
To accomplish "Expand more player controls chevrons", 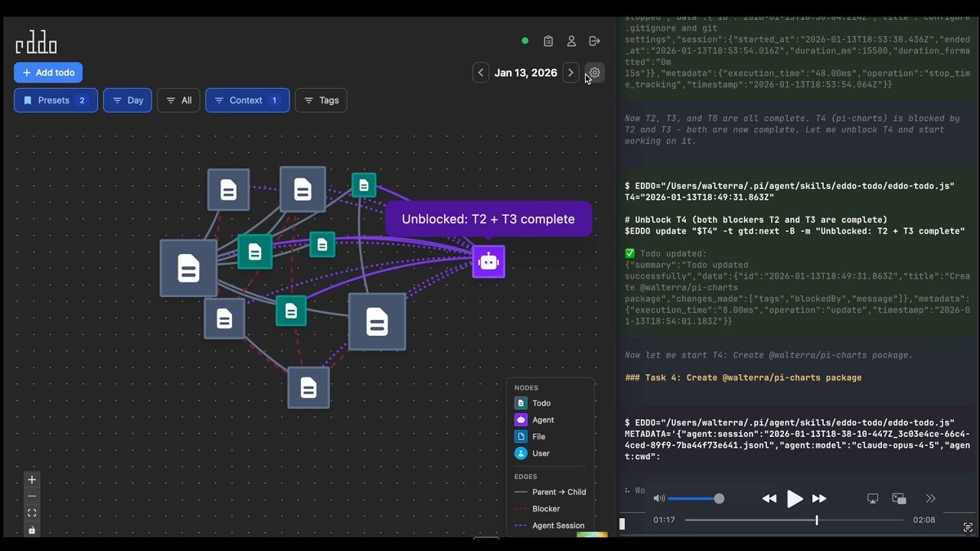I will [931, 499].
